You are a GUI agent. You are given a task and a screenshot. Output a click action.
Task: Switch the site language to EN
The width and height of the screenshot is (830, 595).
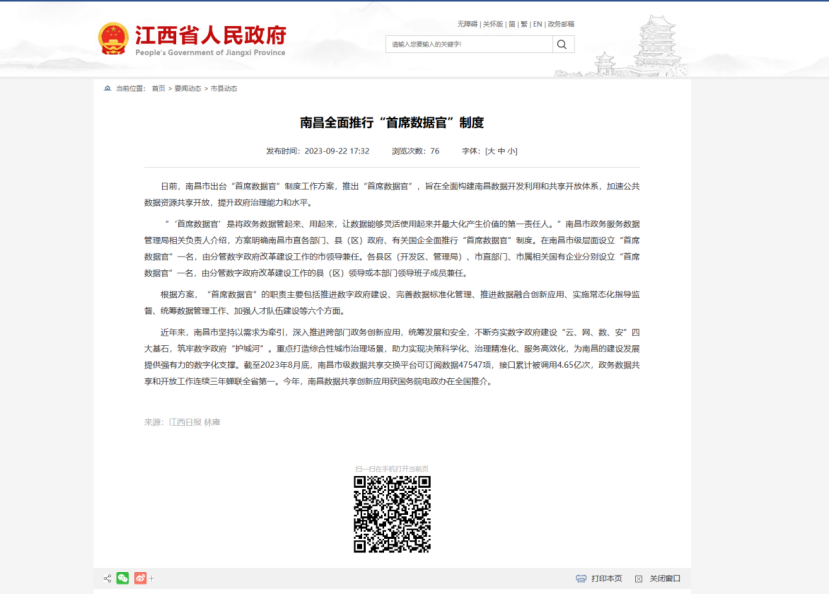[x=537, y=24]
